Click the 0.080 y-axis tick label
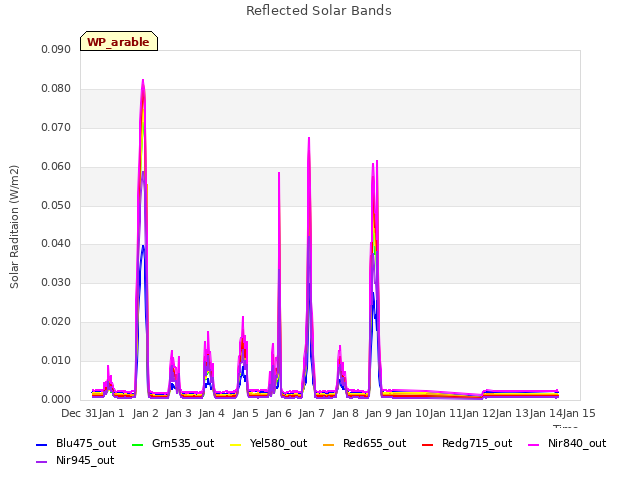The width and height of the screenshot is (640, 480). click(56, 89)
